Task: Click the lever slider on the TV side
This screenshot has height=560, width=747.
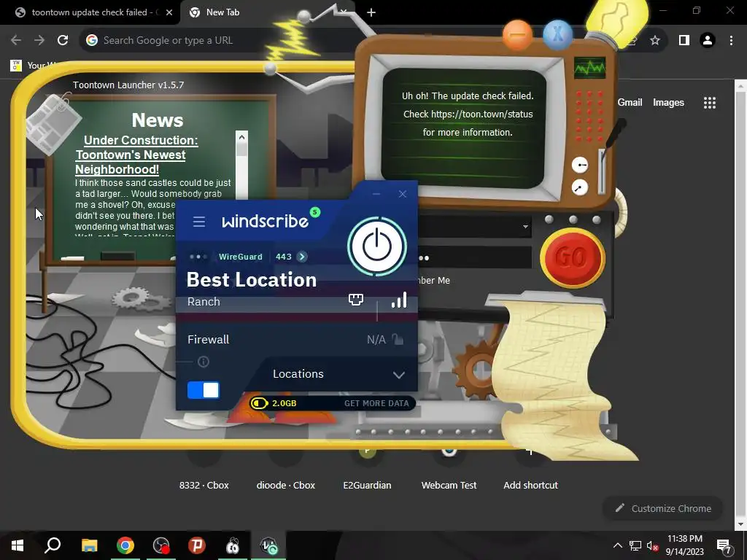Action: (602, 171)
